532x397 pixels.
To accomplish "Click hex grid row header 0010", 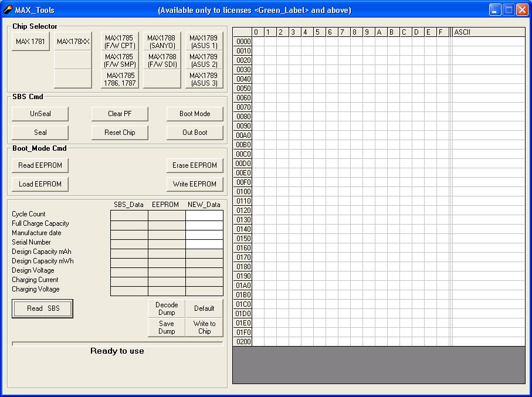I will tap(243, 51).
